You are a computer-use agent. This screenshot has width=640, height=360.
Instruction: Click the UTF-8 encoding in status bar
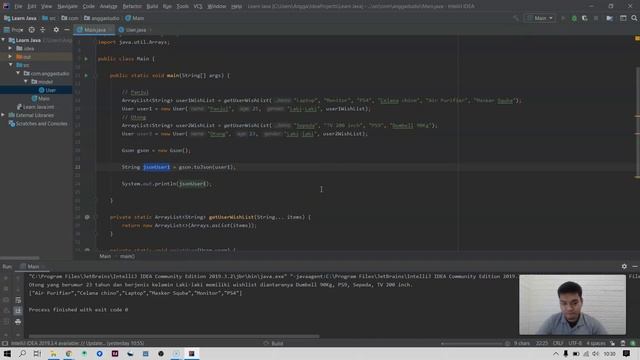(x=575, y=343)
